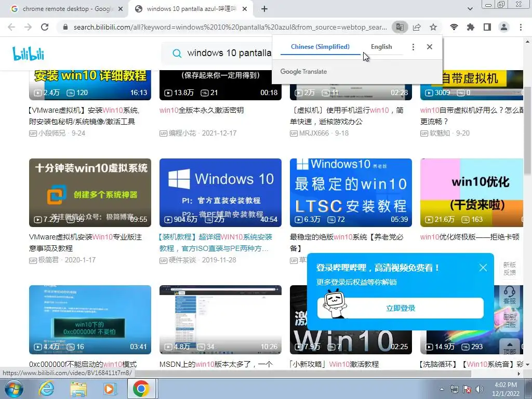Open the 超详细WIN10系统安装教程 title
Image resolution: width=532 pixels, height=399 pixels.
216,243
